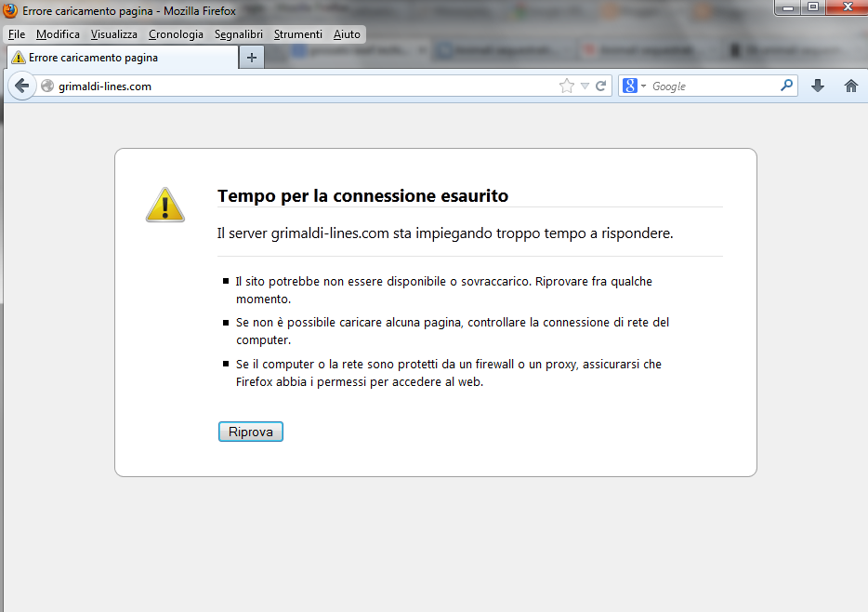Viewport: 868px width, 612px height.
Task: Close the Firefox window
Action: tap(848, 7)
